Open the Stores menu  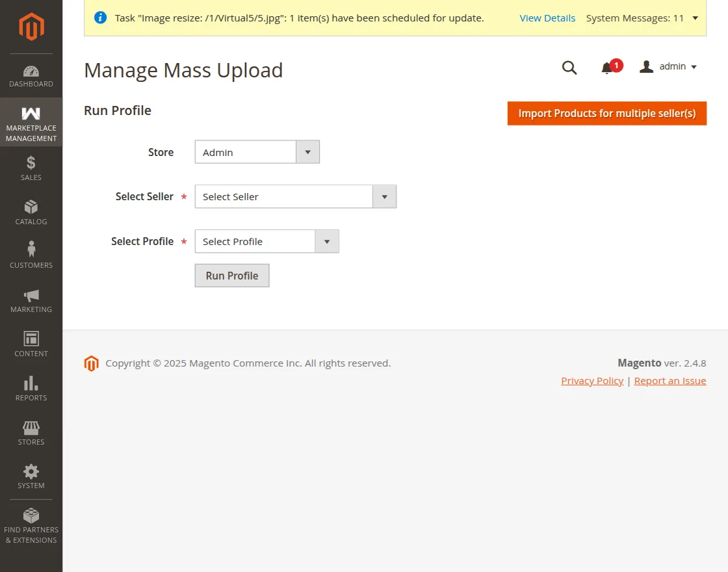[x=31, y=433]
